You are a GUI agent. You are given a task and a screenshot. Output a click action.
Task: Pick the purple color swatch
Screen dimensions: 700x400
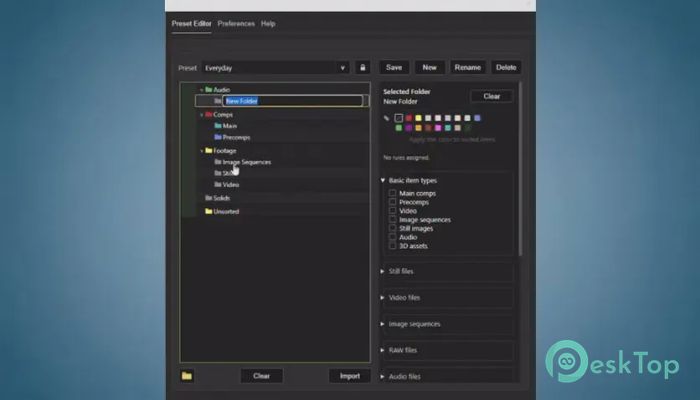pyautogui.click(x=408, y=128)
